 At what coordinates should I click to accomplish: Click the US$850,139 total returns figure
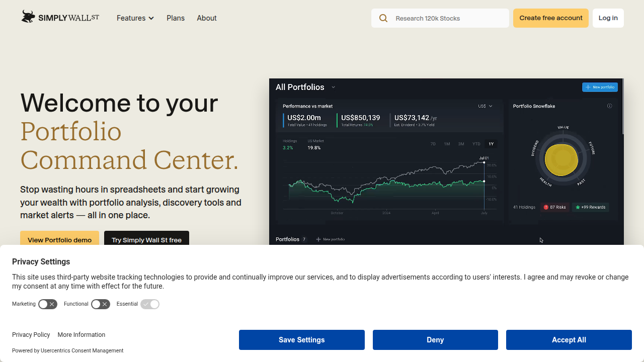click(x=361, y=118)
